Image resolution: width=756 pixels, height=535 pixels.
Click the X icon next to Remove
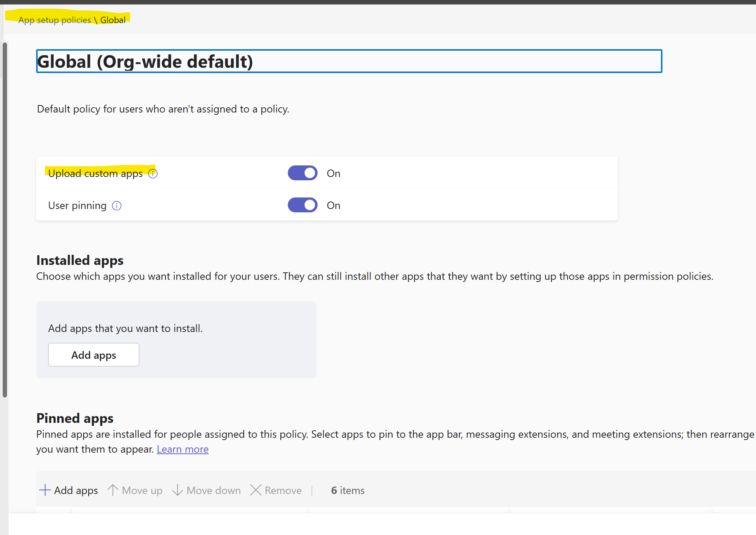pyautogui.click(x=255, y=490)
